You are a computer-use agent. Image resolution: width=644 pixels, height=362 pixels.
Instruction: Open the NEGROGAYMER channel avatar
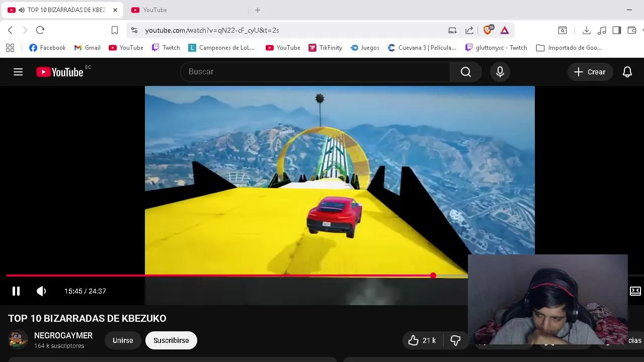tap(18, 339)
